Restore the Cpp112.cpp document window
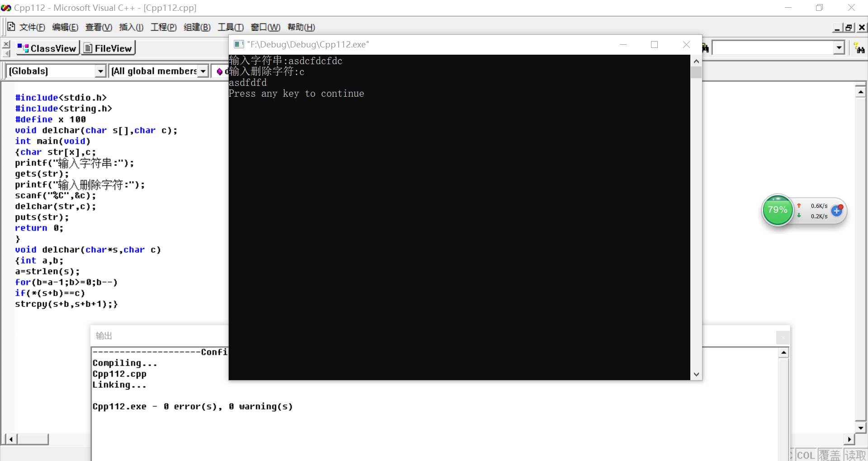The width and height of the screenshot is (868, 461). coord(849,28)
